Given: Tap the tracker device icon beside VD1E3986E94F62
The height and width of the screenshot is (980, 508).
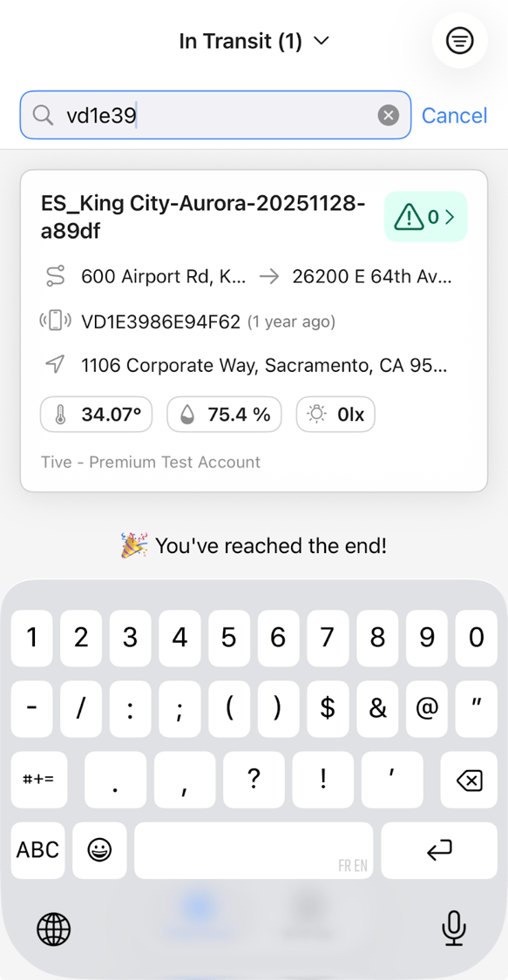Looking at the screenshot, I should (x=55, y=321).
